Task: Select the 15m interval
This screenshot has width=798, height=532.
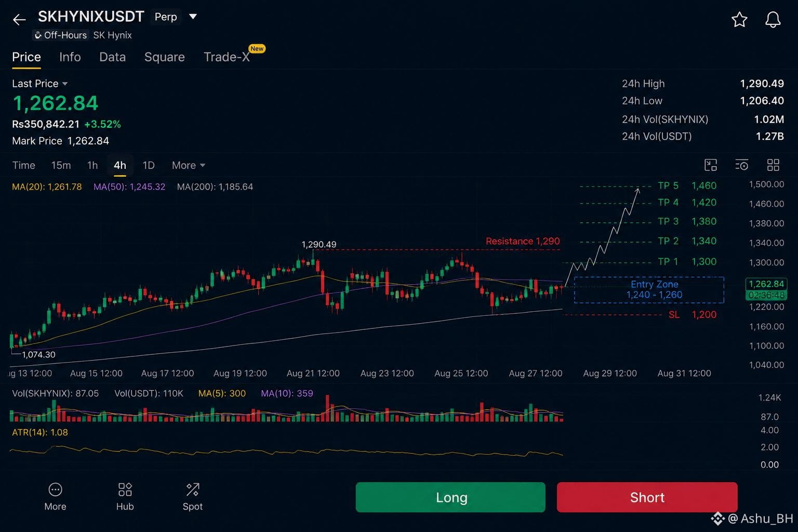Action: coord(61,165)
